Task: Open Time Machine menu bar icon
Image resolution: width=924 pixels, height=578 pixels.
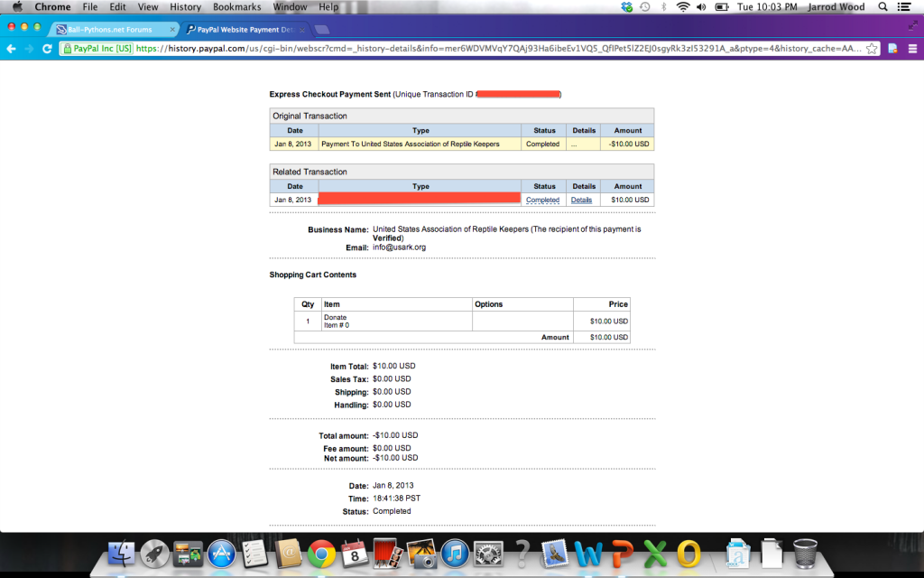Action: pyautogui.click(x=645, y=7)
